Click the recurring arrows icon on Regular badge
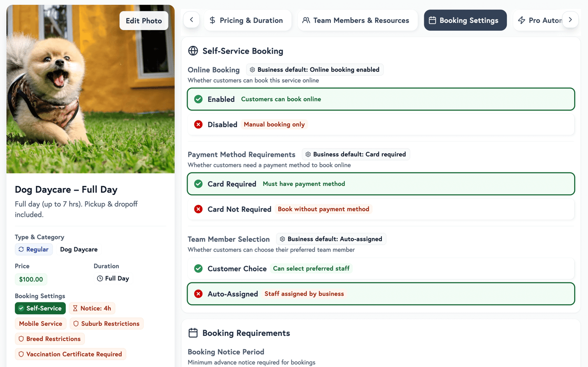Screen dimensions: 588x367 pos(21,249)
